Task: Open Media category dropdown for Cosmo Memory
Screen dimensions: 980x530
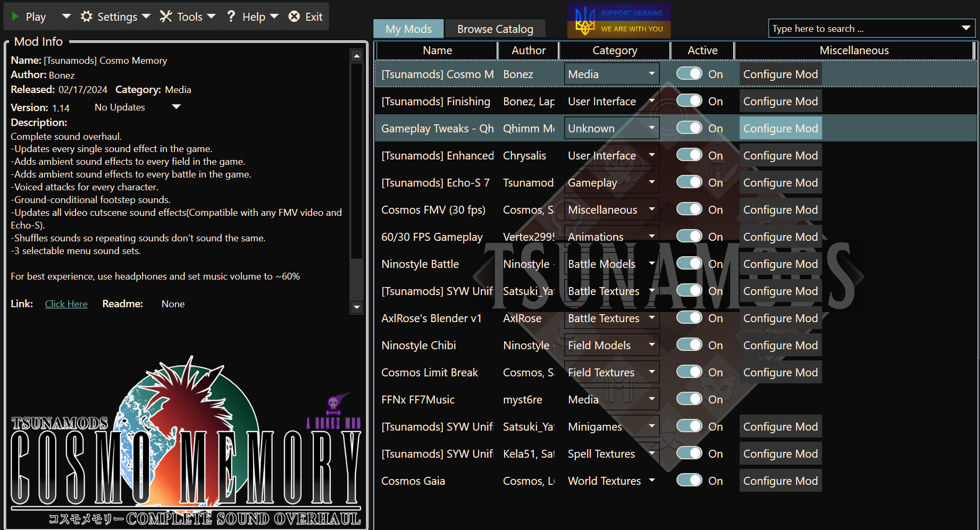Action: coord(612,74)
